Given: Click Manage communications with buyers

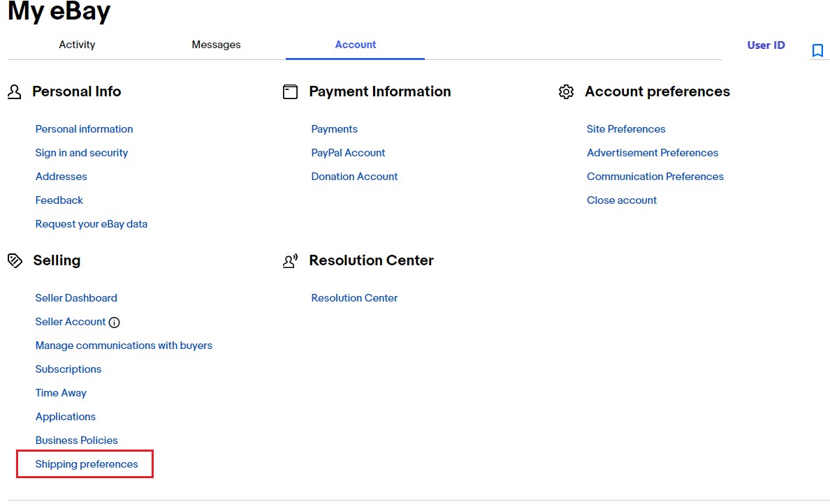Looking at the screenshot, I should click(x=124, y=346).
